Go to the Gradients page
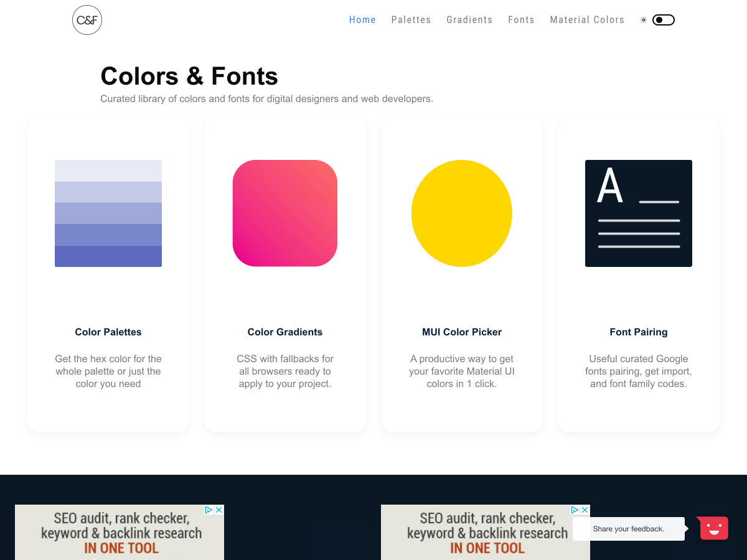This screenshot has width=747, height=560. (x=469, y=20)
